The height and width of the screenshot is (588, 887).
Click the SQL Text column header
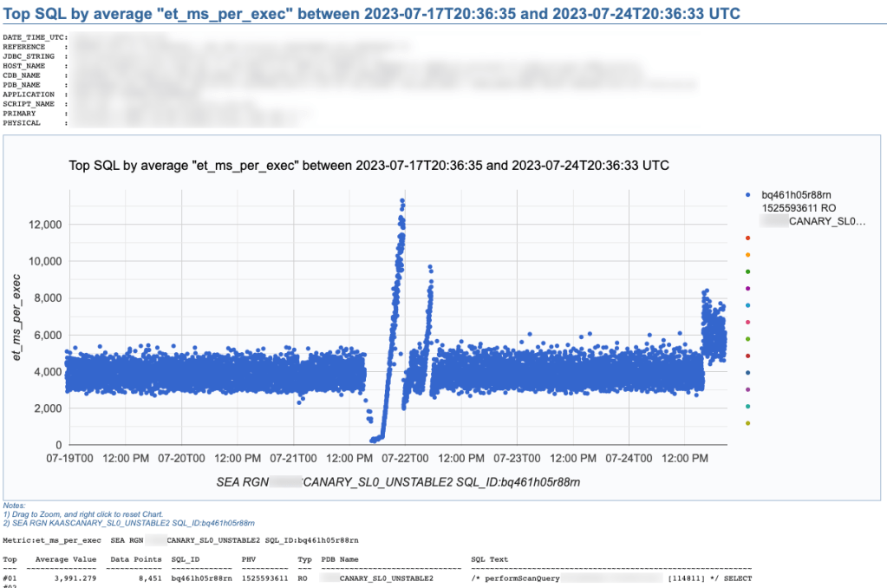[x=489, y=560]
